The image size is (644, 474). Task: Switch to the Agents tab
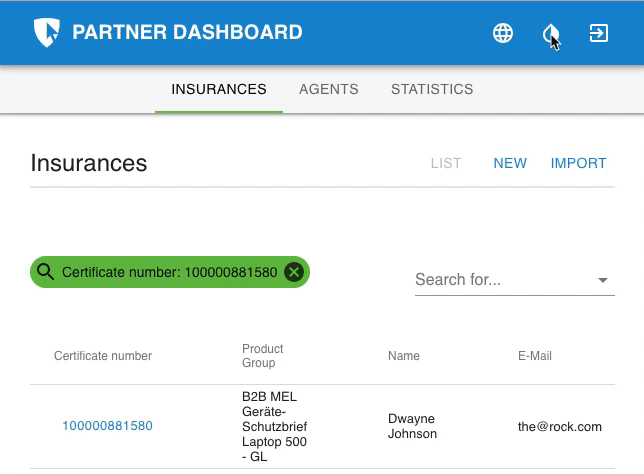pos(329,89)
